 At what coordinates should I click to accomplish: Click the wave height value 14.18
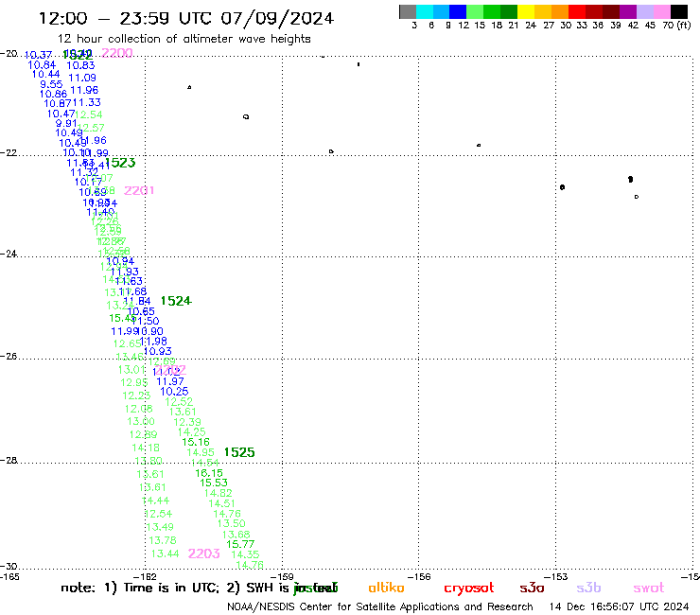click(146, 448)
